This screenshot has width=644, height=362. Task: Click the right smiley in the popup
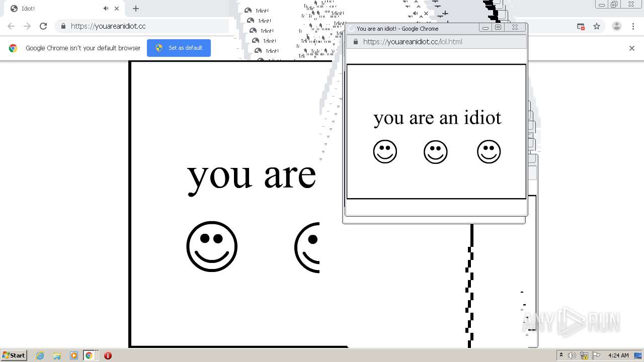point(489,151)
